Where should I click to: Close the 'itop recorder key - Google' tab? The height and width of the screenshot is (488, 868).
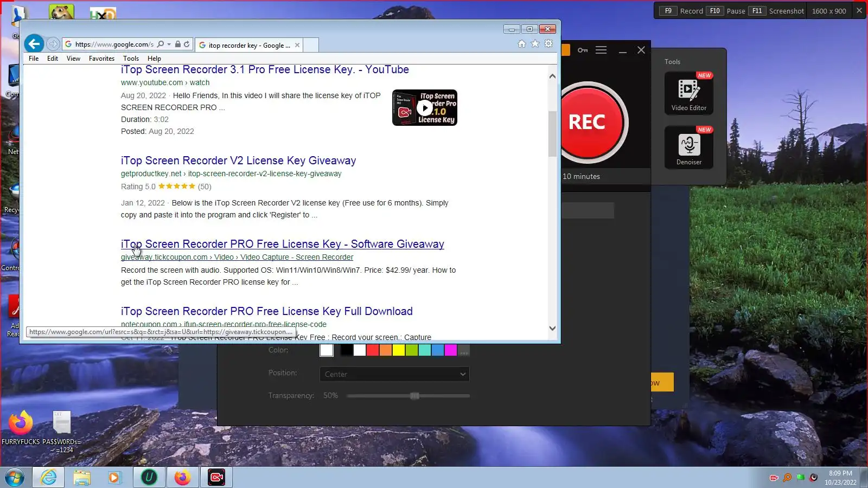(x=297, y=45)
